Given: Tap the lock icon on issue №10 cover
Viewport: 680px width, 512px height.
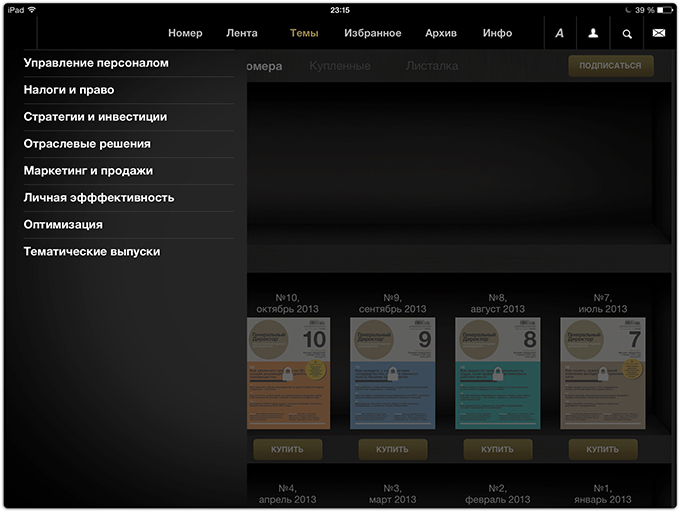Looking at the screenshot, I should click(288, 373).
